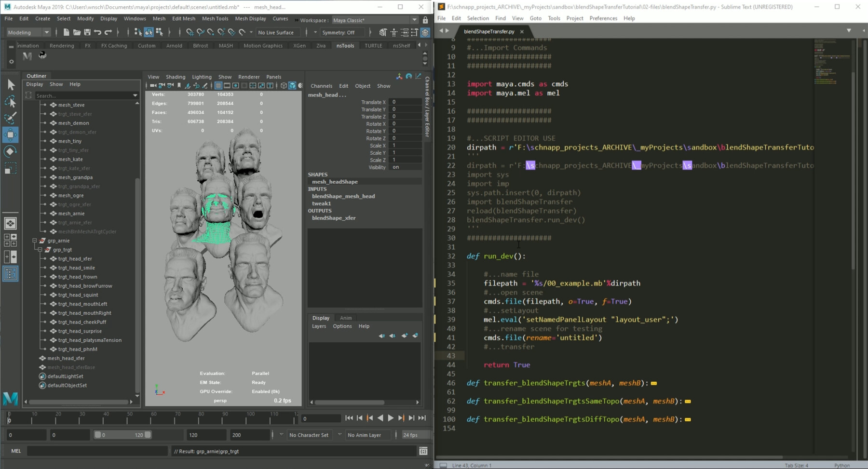This screenshot has width=868, height=469.
Task: Enable the Resolution Gate in the viewport
Action: click(x=235, y=85)
